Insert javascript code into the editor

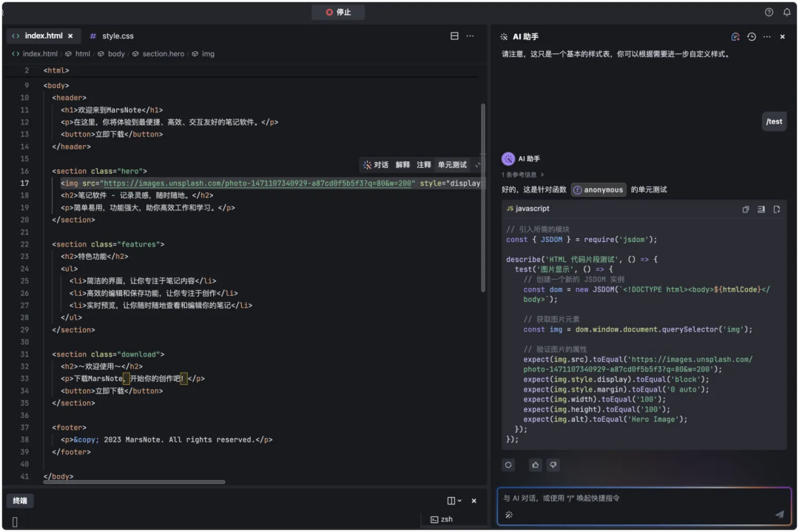coord(761,209)
